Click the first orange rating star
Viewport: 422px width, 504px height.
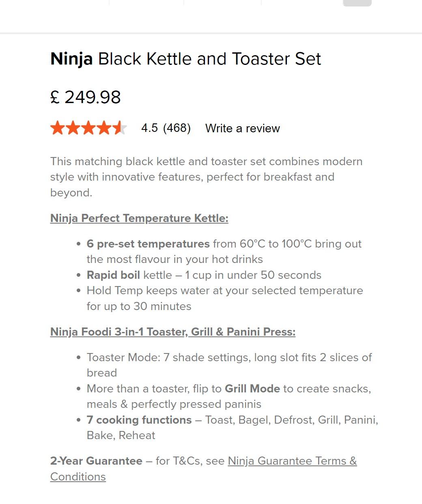tap(58, 128)
